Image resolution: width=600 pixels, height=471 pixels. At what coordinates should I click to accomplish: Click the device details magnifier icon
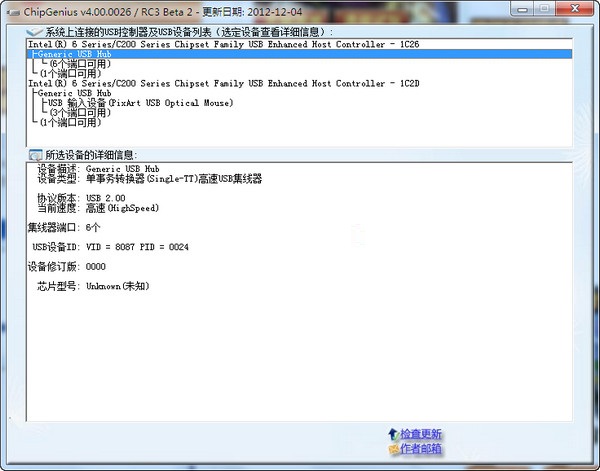coord(36,155)
